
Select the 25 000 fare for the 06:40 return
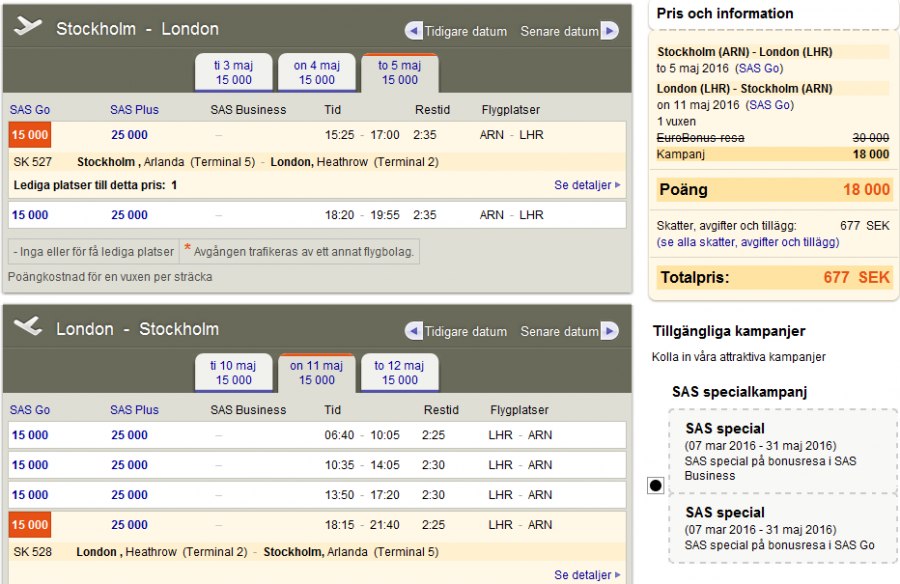coord(129,435)
